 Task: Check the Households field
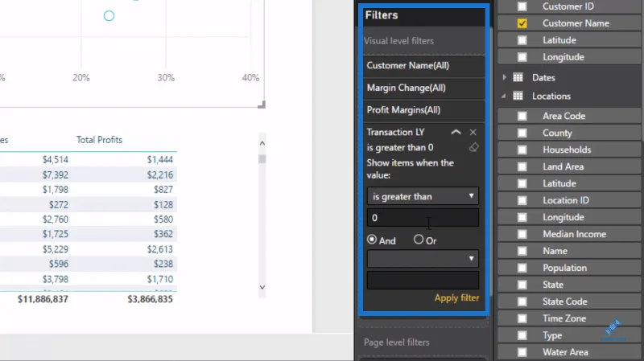[522, 150]
